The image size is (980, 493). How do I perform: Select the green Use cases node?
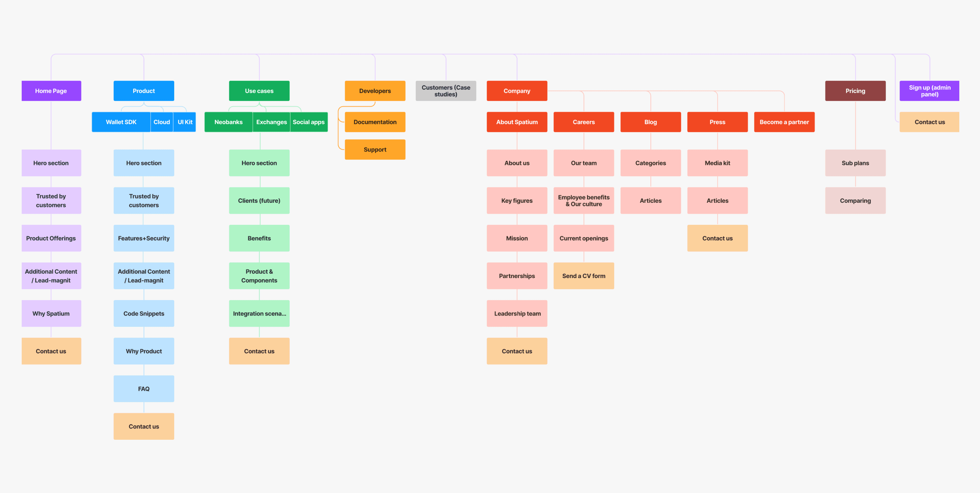tap(259, 91)
